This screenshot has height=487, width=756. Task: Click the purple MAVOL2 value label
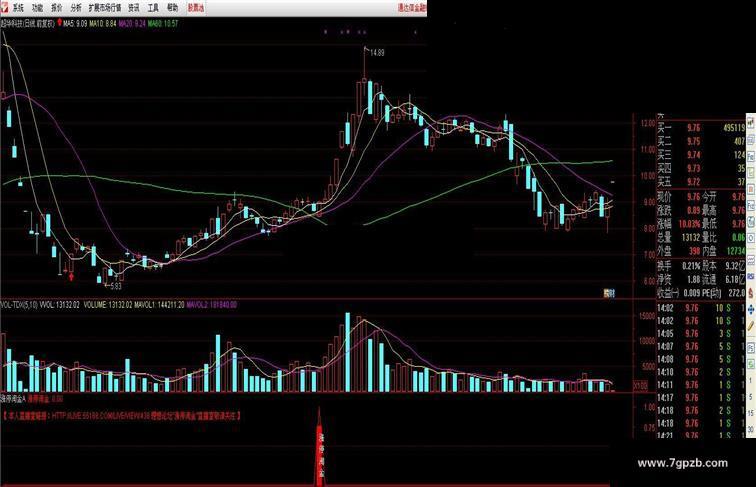tap(211, 305)
